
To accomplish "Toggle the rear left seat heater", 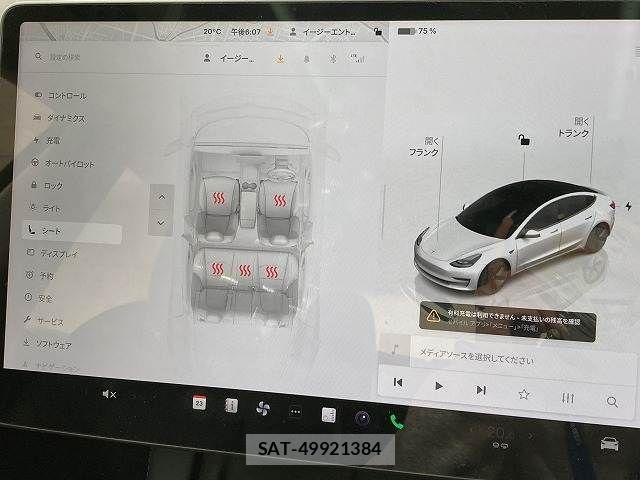I will tap(217, 269).
